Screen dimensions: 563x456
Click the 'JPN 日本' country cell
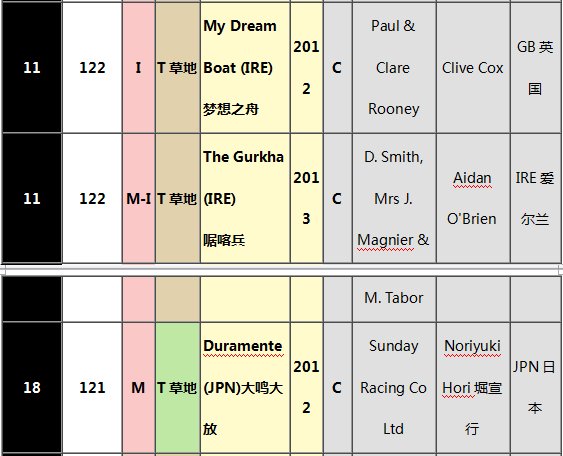click(x=535, y=387)
